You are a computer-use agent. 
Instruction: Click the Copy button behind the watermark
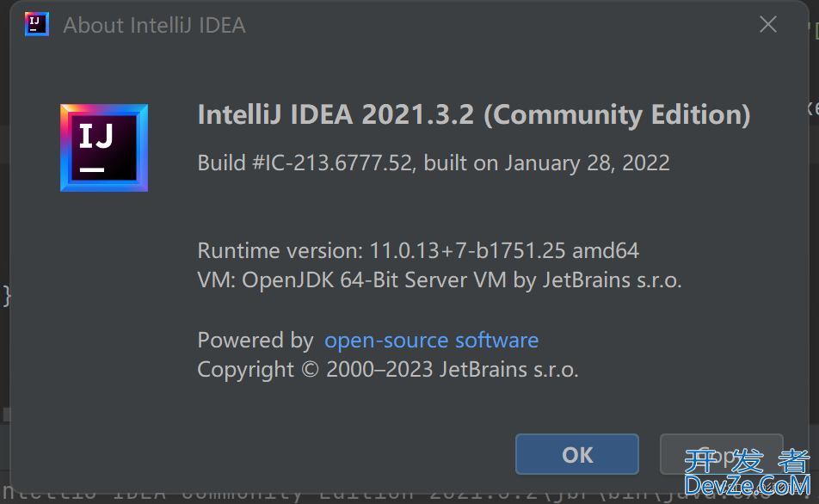click(721, 454)
